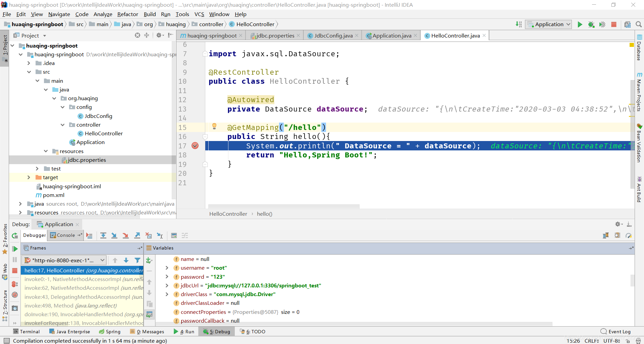Expand the target folder
The height and width of the screenshot is (344, 644).
29,178
